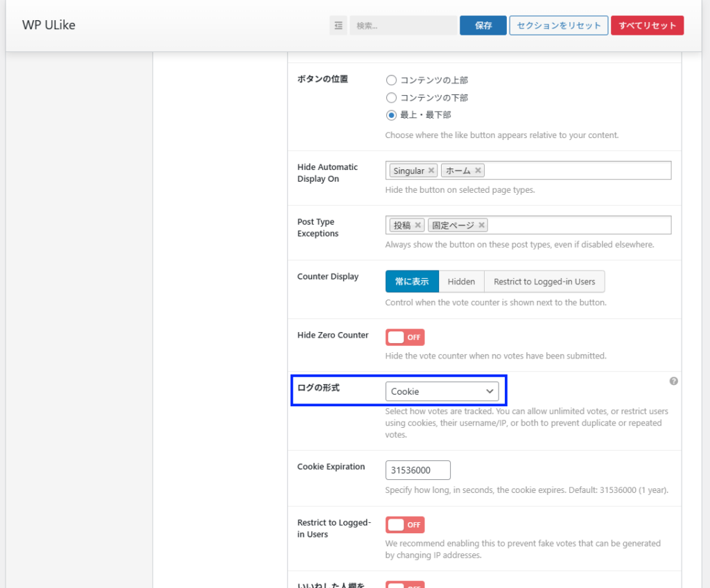The width and height of the screenshot is (710, 588).
Task: Remove the ホーム tag
Action: click(478, 171)
